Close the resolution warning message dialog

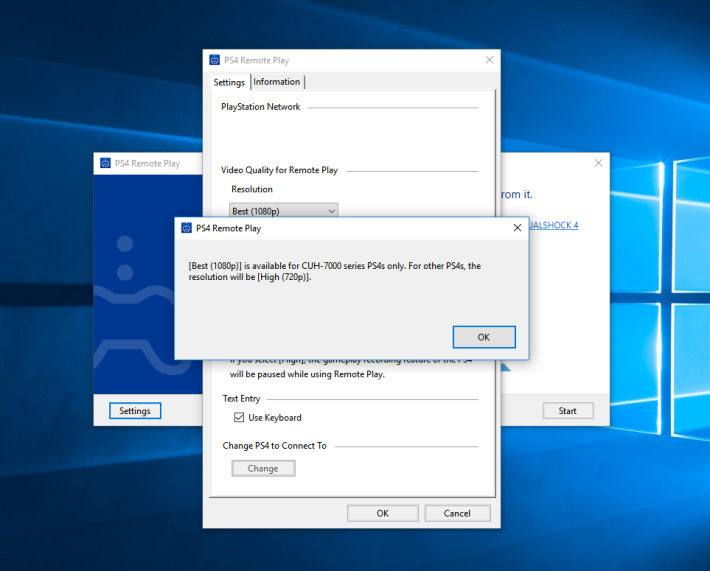[x=517, y=228]
